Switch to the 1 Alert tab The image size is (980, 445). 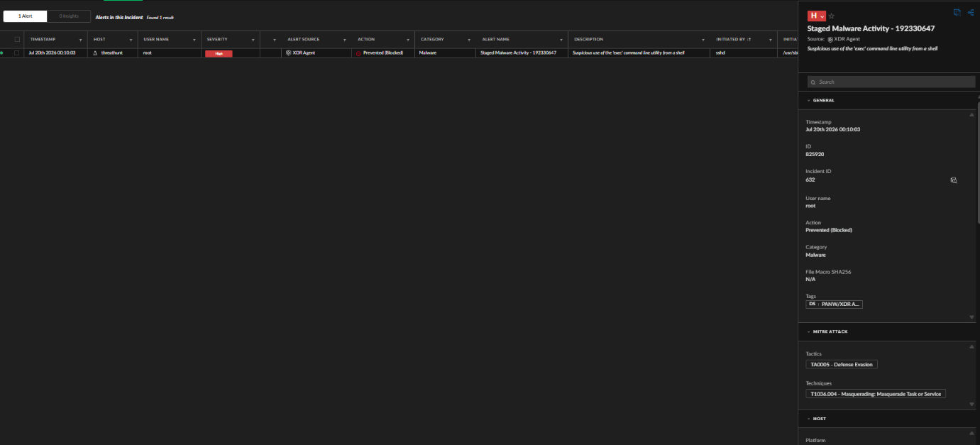click(25, 16)
